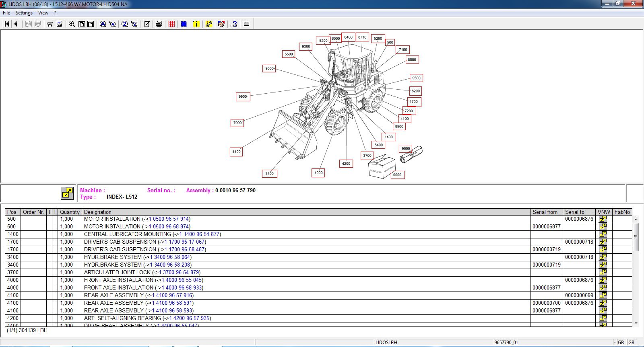Open VNW icon for CENTRAL LUBRICATOR MOUNTING row

point(603,234)
